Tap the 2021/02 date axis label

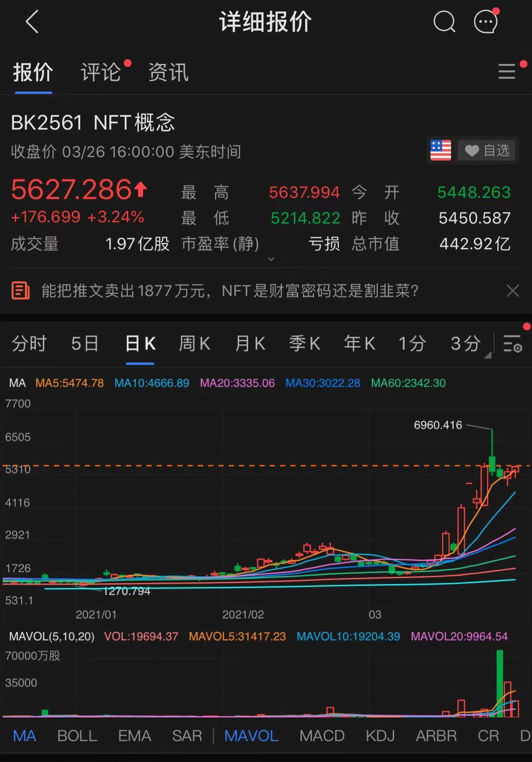(x=243, y=615)
